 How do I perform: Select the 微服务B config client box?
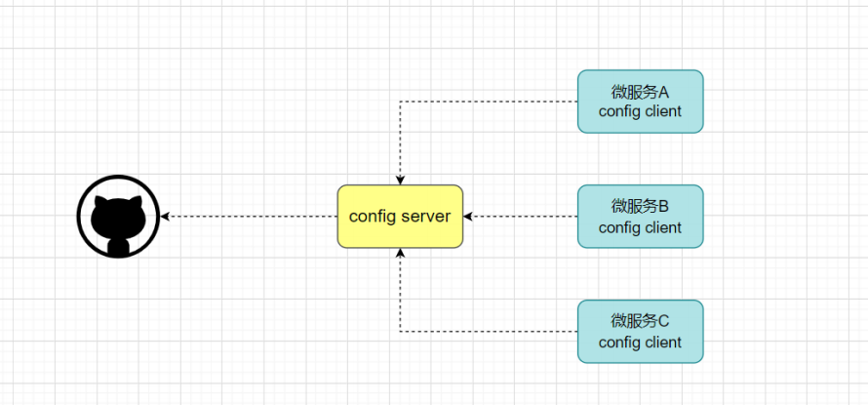click(x=641, y=217)
